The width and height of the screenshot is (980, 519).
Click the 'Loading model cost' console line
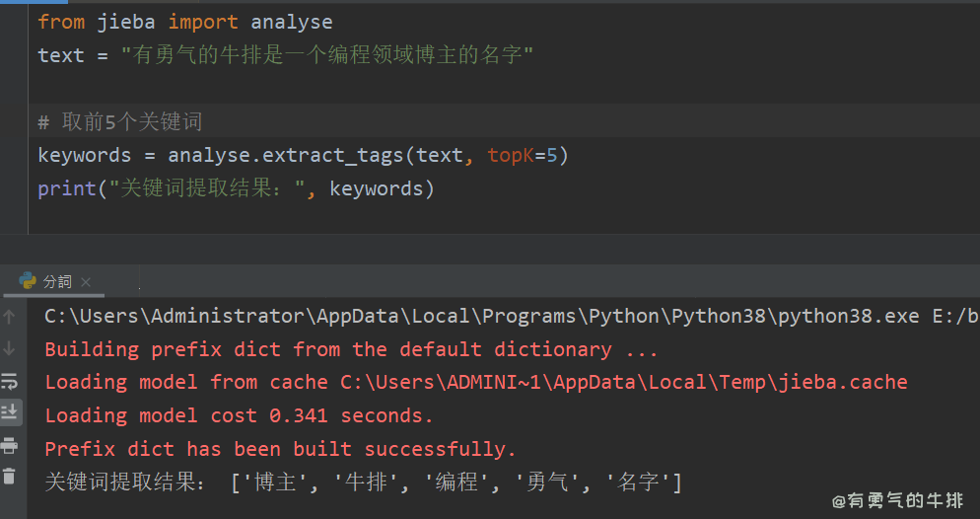[x=239, y=415]
